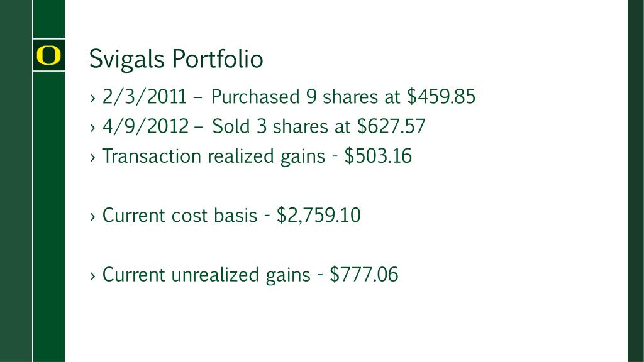Click the $627.57 sale price

[x=391, y=126]
